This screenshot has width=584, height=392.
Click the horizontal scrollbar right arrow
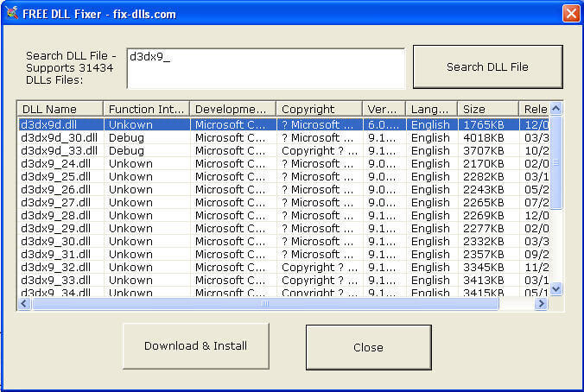coord(542,304)
